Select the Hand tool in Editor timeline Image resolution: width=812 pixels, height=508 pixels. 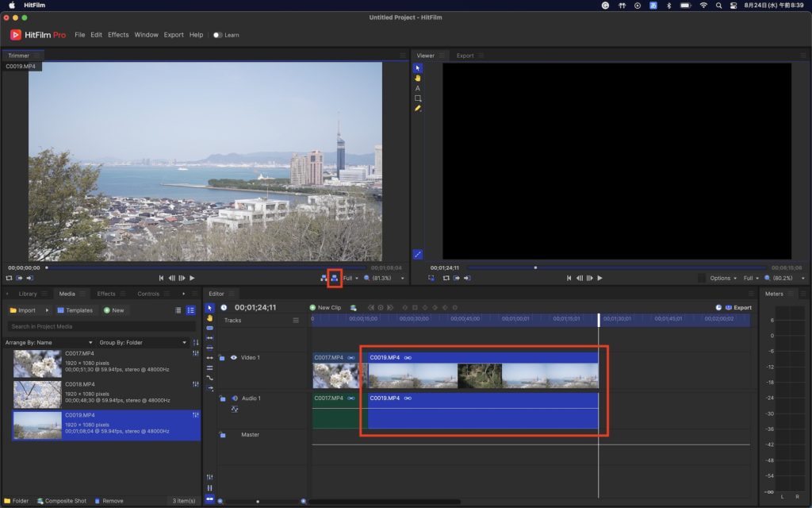coord(210,317)
